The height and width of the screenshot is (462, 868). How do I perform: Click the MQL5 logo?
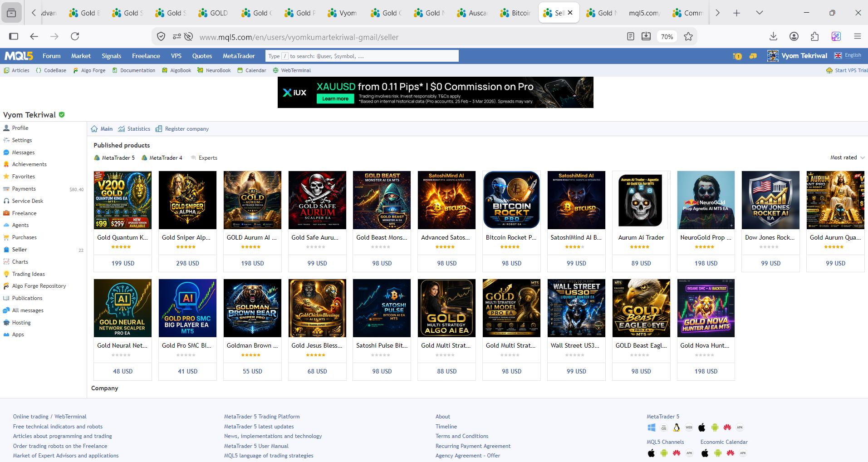(19, 56)
